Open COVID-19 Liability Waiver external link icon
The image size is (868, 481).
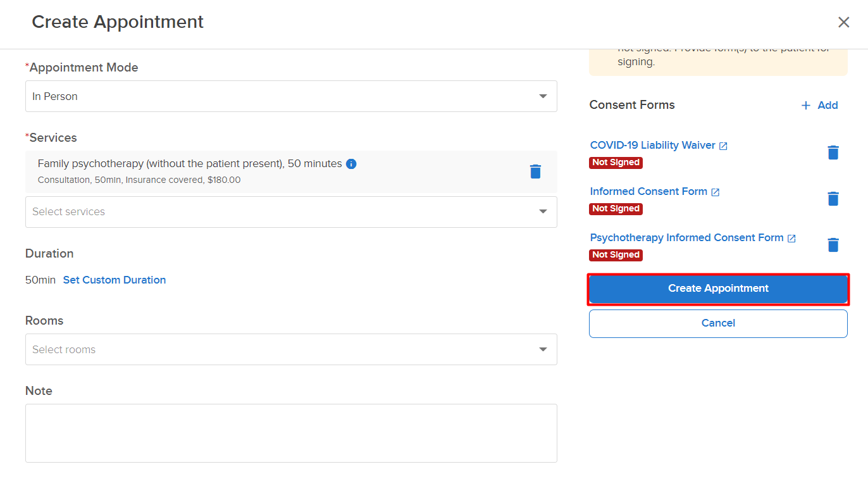(724, 146)
